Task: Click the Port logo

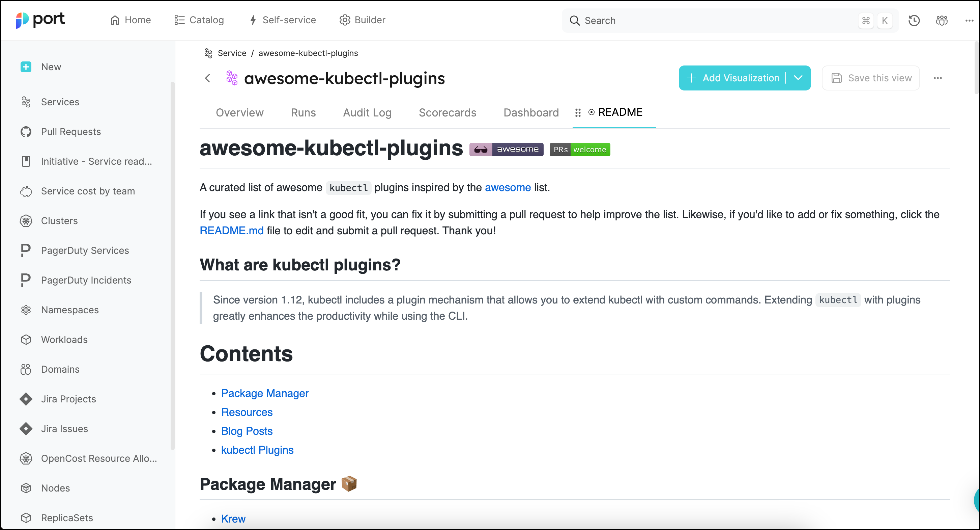Action: [x=40, y=20]
